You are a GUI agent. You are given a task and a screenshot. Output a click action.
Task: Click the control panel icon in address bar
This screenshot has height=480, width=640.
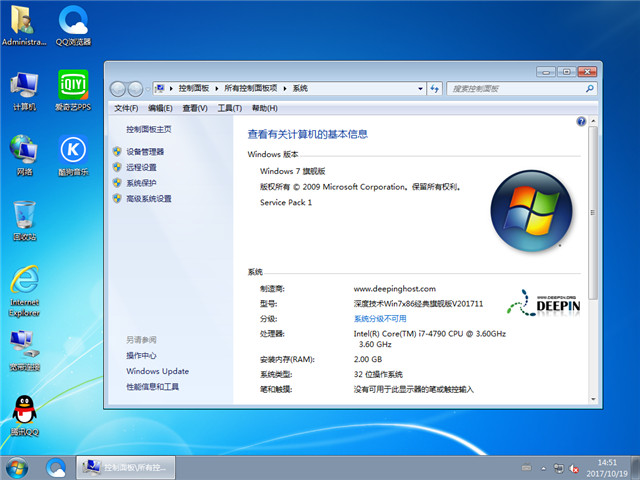(160, 88)
